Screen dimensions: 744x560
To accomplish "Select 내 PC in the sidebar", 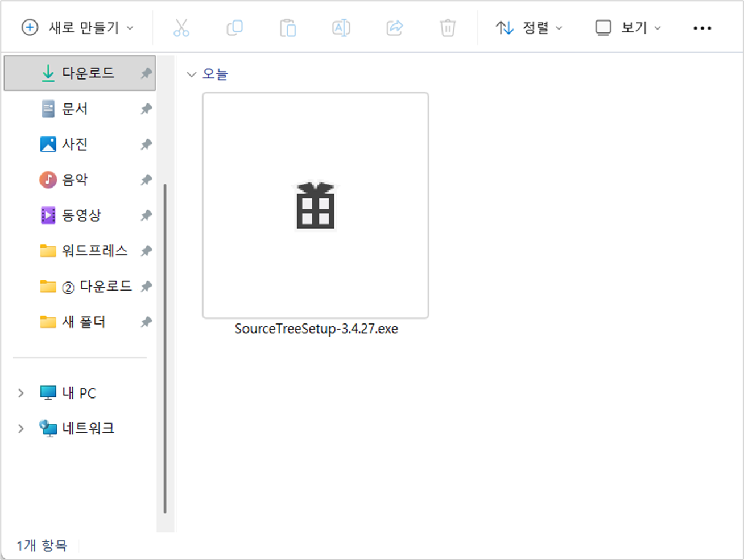I will pyautogui.click(x=68, y=393).
